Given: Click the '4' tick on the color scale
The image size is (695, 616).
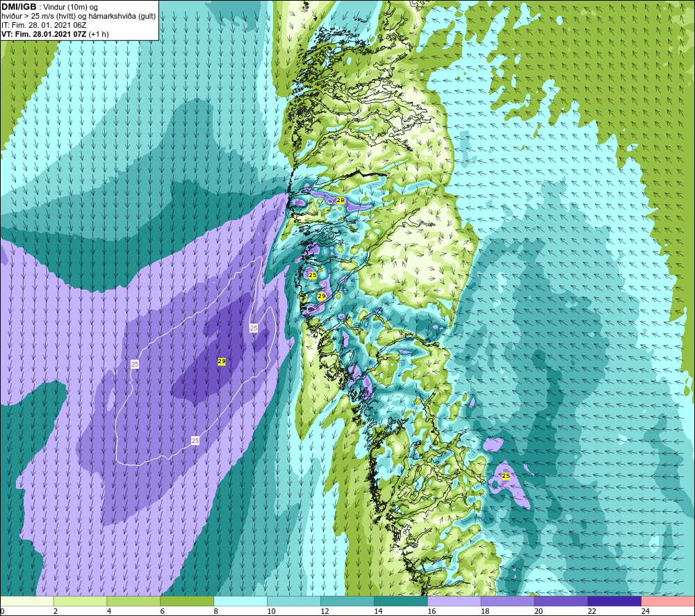Looking at the screenshot, I should coord(109,611).
